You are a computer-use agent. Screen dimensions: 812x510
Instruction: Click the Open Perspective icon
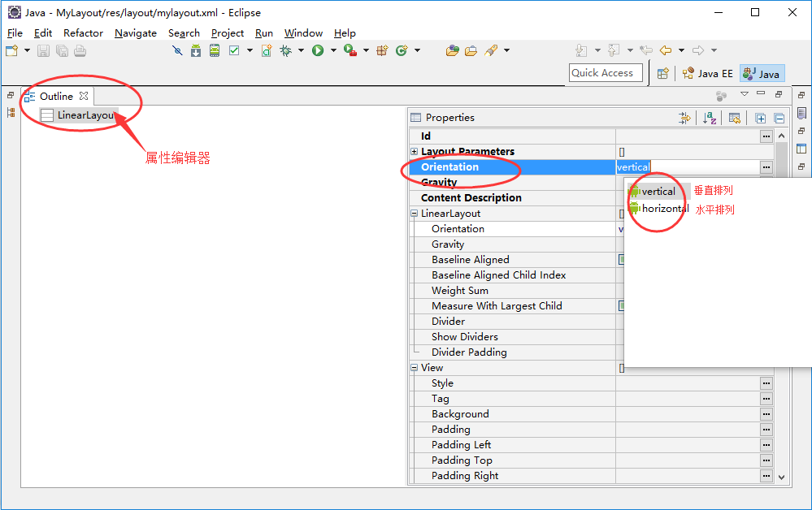pyautogui.click(x=663, y=73)
